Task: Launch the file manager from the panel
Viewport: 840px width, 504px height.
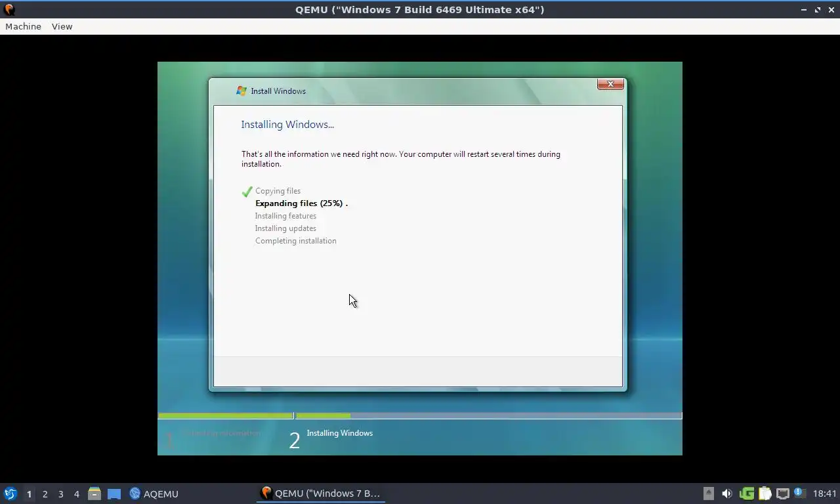Action: tap(94, 493)
